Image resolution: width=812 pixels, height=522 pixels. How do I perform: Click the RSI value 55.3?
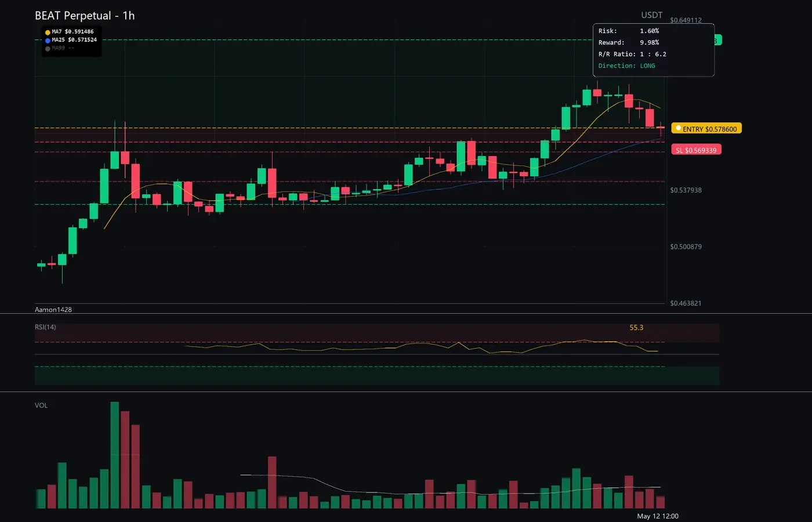tap(636, 328)
